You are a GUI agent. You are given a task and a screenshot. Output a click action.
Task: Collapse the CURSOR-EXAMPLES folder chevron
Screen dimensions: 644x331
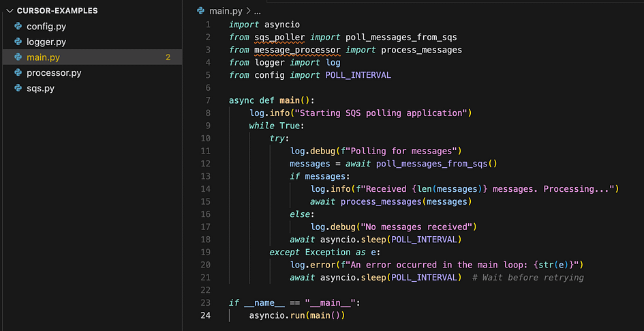click(x=10, y=11)
